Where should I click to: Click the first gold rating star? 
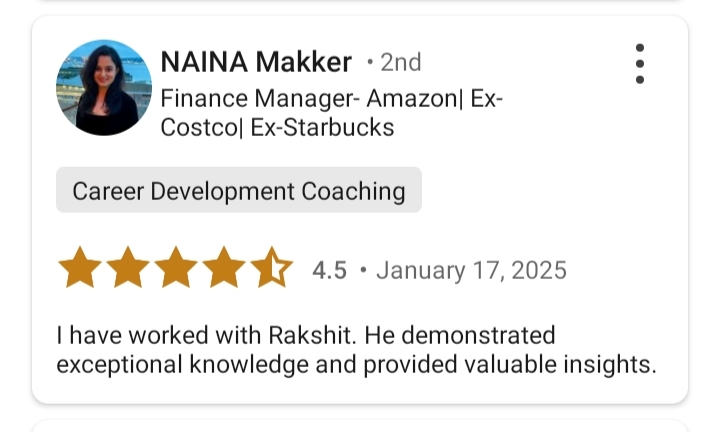click(x=80, y=269)
